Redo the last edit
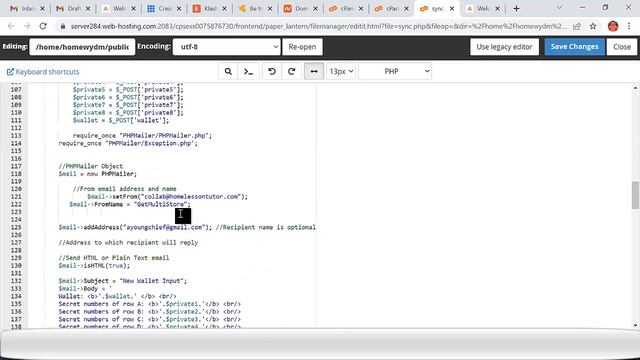Screen dimensions: 640x360 (x=291, y=71)
